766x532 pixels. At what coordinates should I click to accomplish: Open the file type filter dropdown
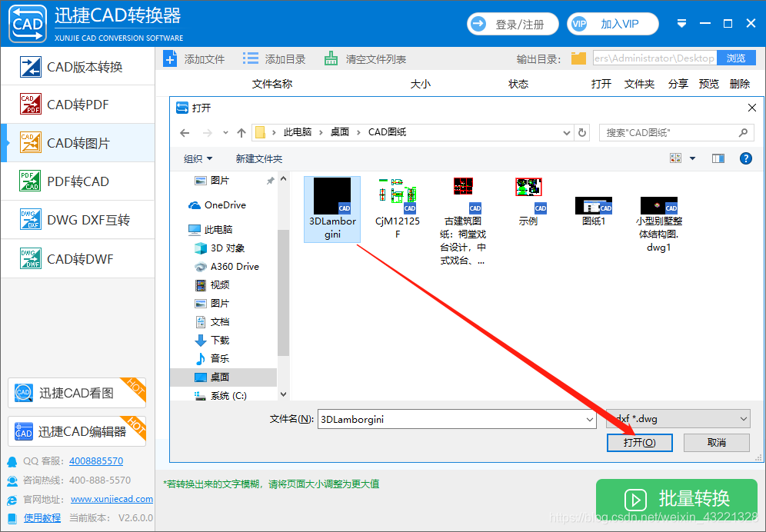point(678,419)
